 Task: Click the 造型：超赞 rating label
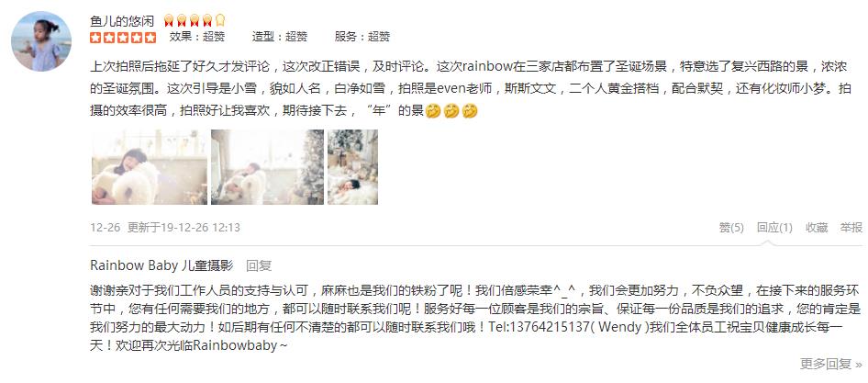[x=280, y=37]
